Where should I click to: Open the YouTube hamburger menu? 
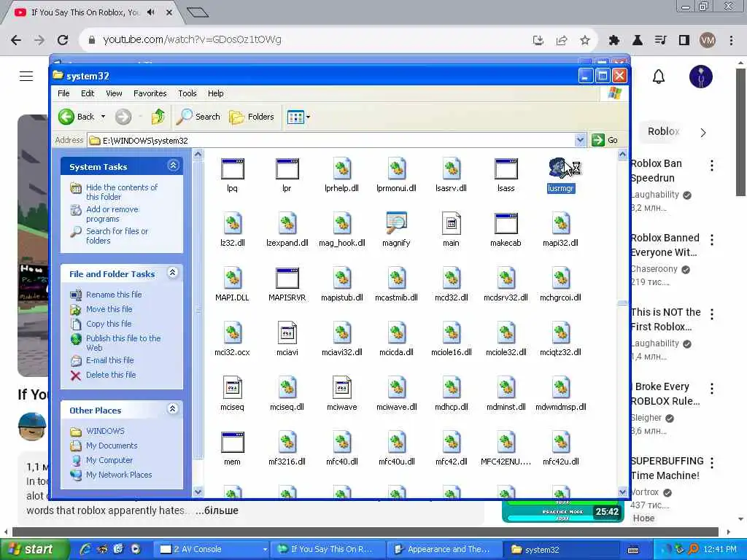click(26, 76)
